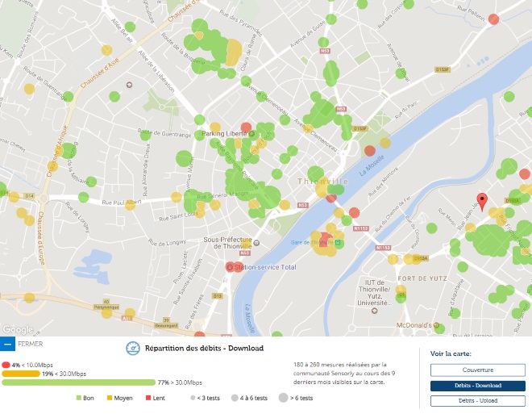Click the red location pin marker
This screenshot has height=418, width=532.
[x=482, y=202]
